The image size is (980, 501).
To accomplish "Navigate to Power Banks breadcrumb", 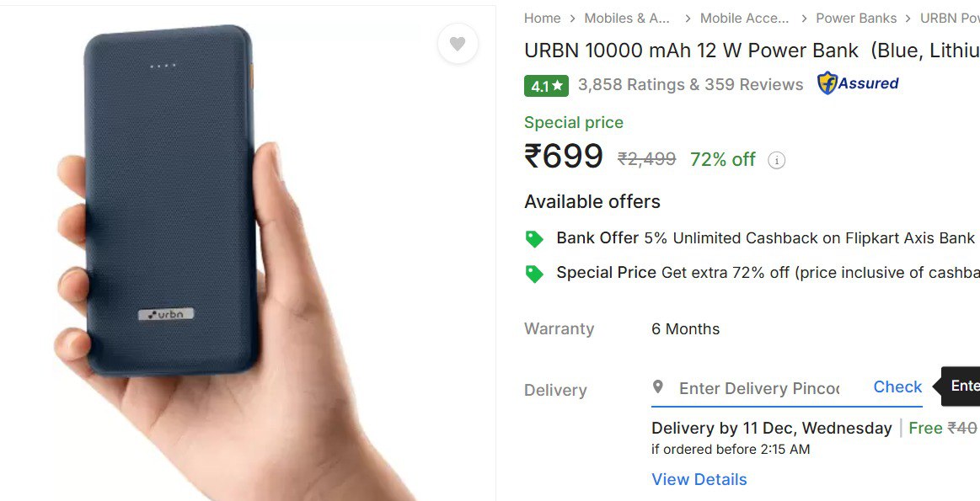I will click(x=856, y=18).
